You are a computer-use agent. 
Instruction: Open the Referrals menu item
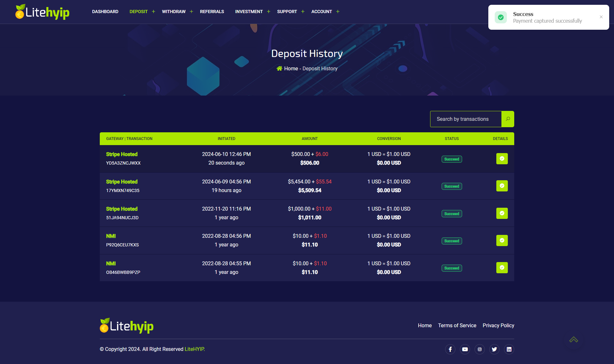click(x=212, y=12)
